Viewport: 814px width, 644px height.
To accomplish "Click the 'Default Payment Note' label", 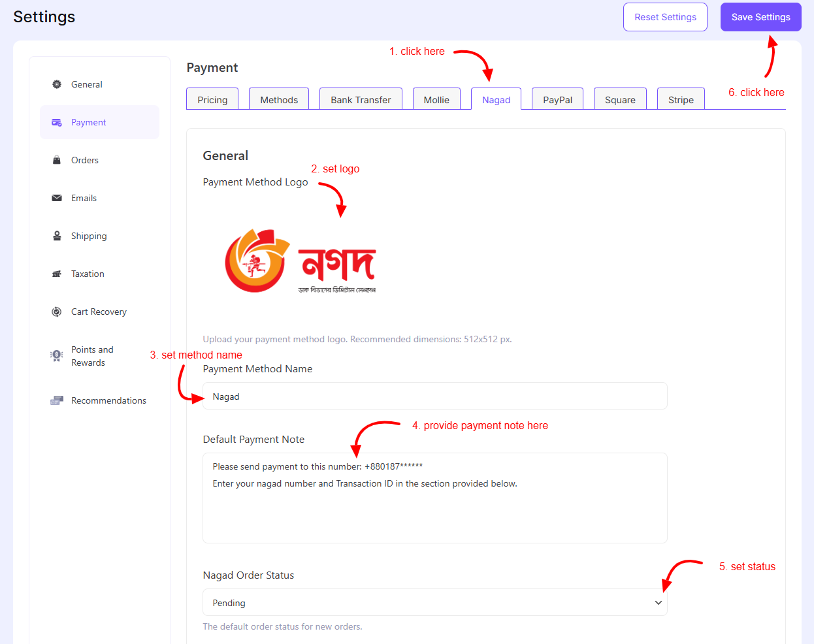I will (253, 440).
